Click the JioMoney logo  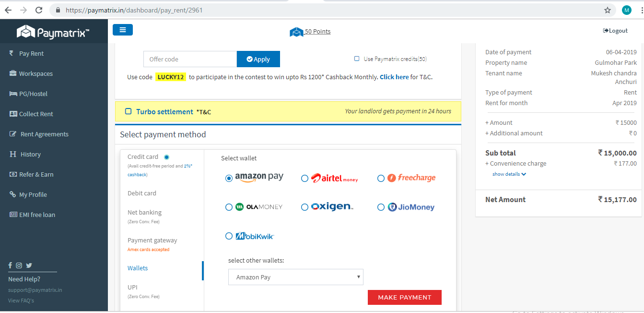[x=411, y=207]
